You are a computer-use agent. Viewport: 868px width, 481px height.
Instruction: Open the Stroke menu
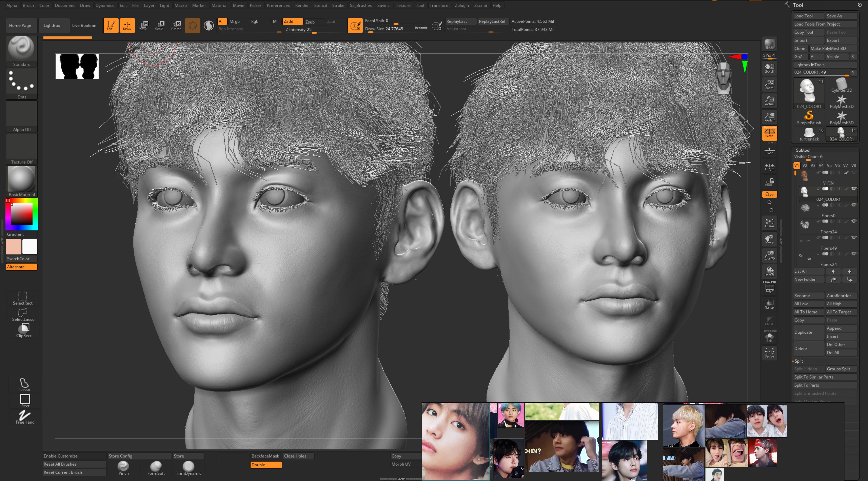[x=338, y=5]
